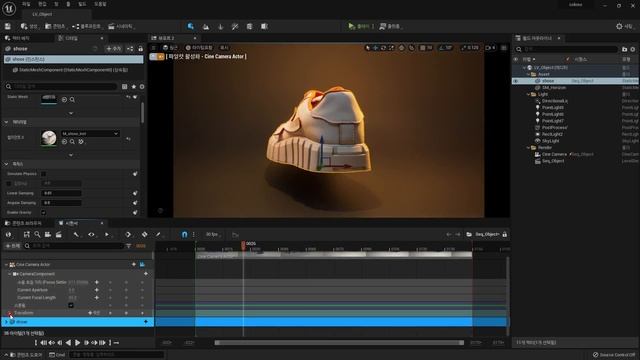The width and height of the screenshot is (640, 360).
Task: Select the translate gizmo tool in viewport toolbar
Action: click(375, 48)
